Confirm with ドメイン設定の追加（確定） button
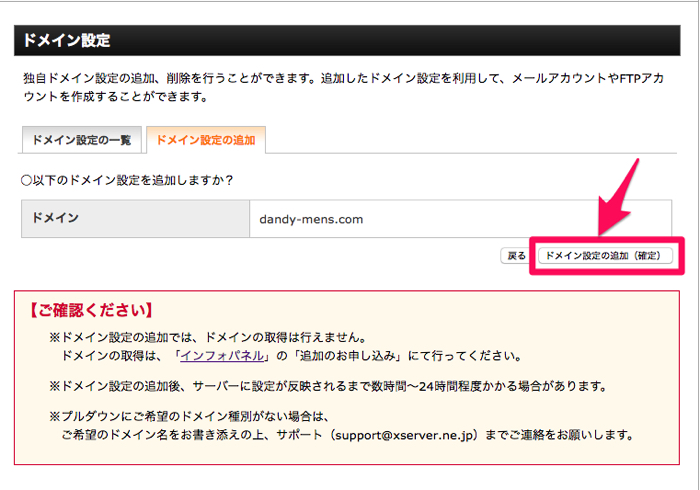The width and height of the screenshot is (700, 490). coord(605,256)
